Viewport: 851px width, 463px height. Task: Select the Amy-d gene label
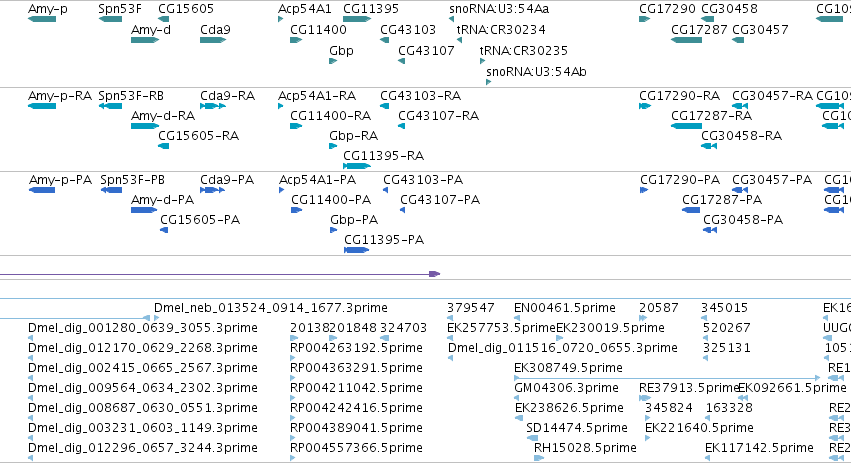(x=151, y=30)
